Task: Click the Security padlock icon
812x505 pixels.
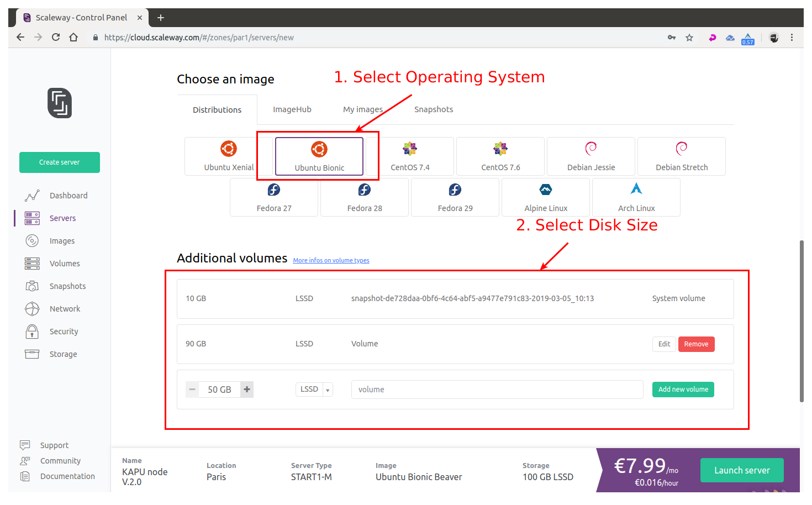Action: (x=32, y=332)
